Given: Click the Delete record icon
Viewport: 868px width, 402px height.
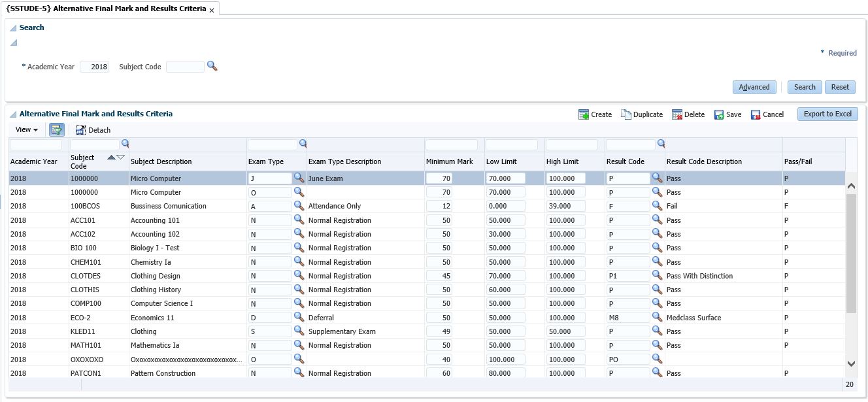Looking at the screenshot, I should click(677, 114).
